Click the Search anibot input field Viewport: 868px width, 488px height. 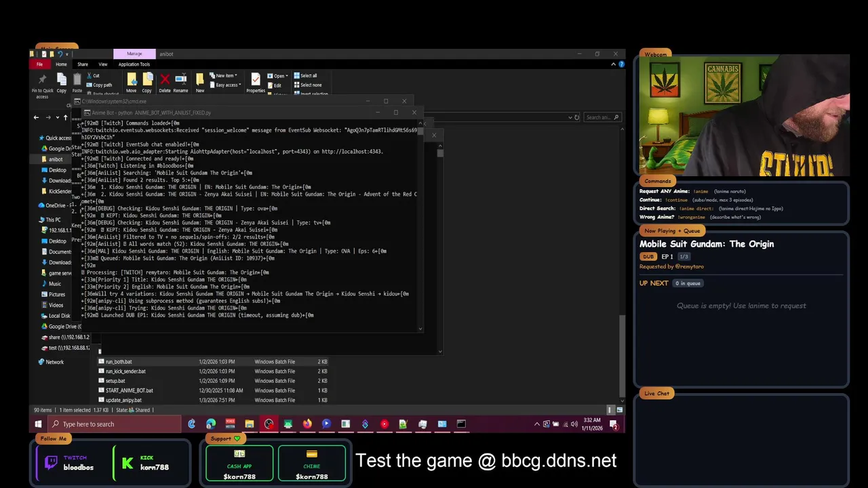[602, 117]
